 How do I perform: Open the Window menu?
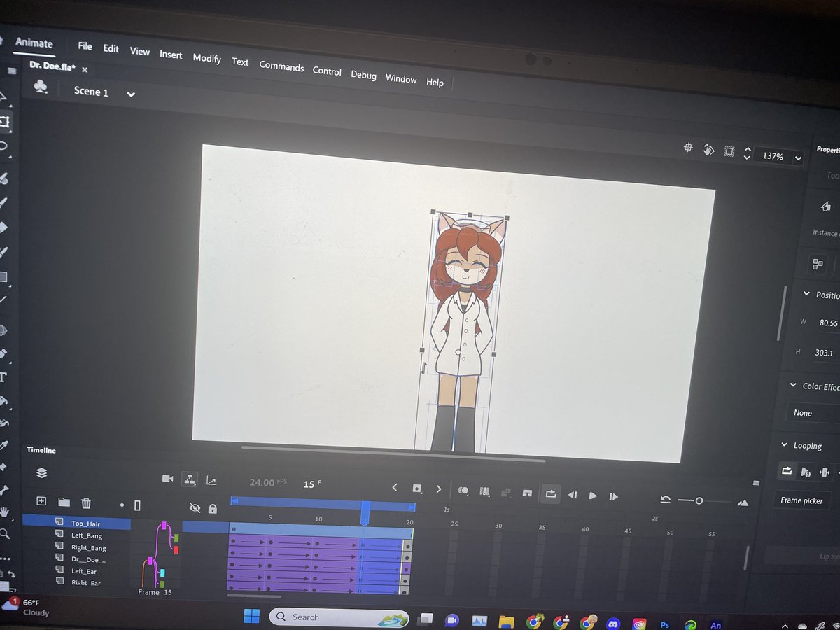pos(401,79)
